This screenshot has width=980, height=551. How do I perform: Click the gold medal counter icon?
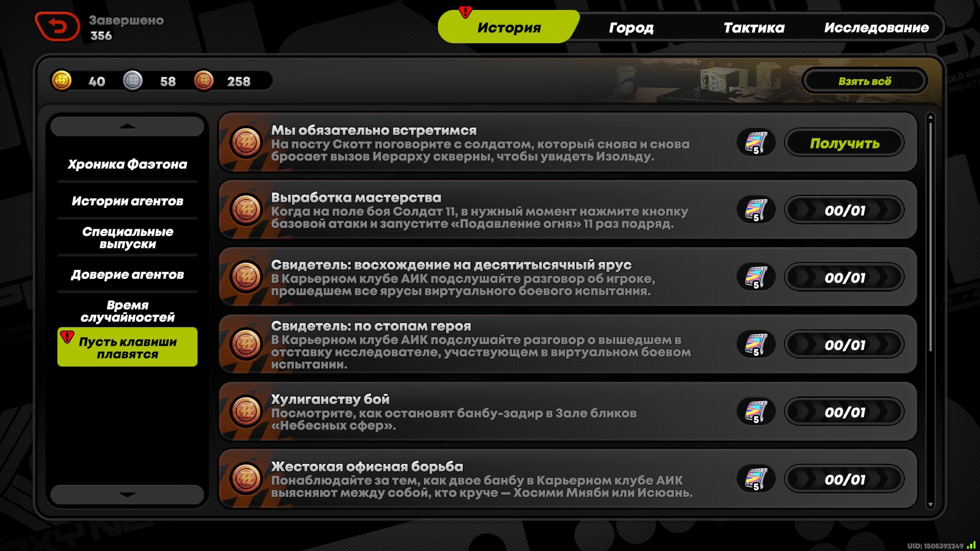tap(61, 81)
